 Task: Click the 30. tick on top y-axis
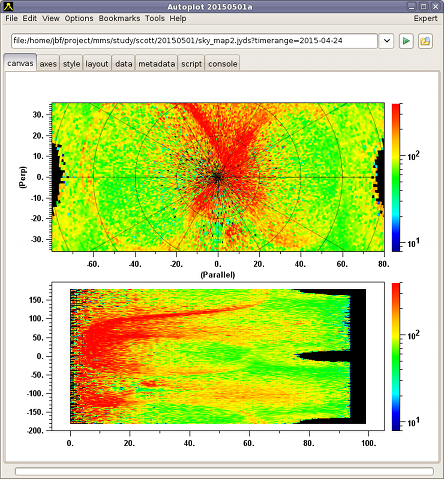coord(38,115)
